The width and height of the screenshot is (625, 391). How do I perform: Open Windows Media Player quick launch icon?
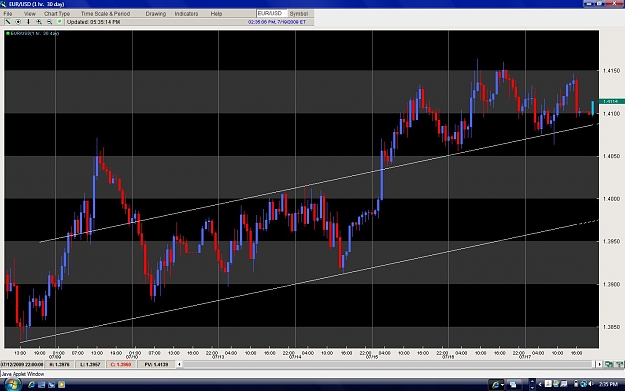[x=61, y=385]
